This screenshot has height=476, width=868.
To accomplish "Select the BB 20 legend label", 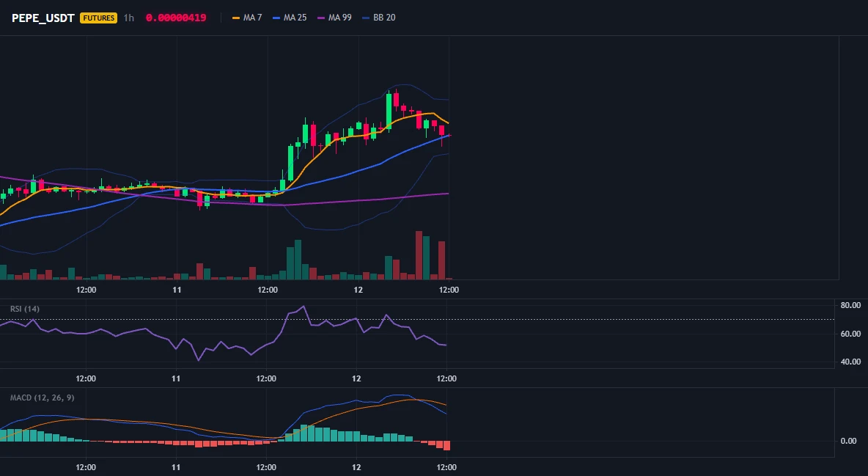I will [384, 18].
